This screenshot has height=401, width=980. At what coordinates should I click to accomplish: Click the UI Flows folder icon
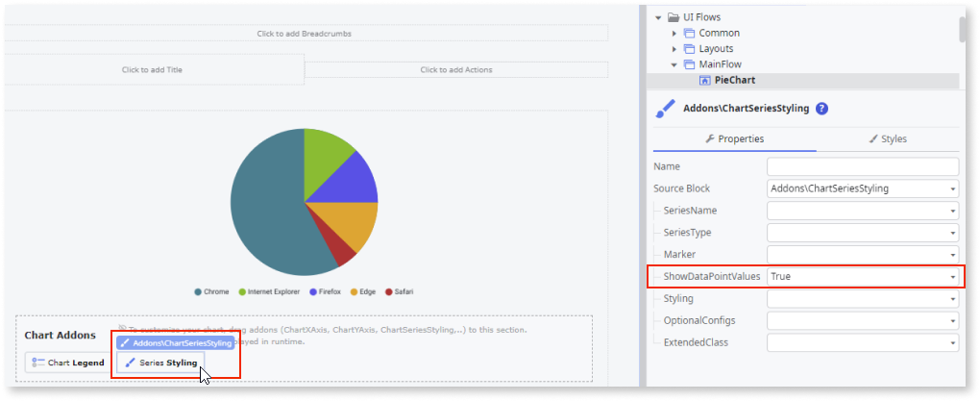[x=673, y=17]
